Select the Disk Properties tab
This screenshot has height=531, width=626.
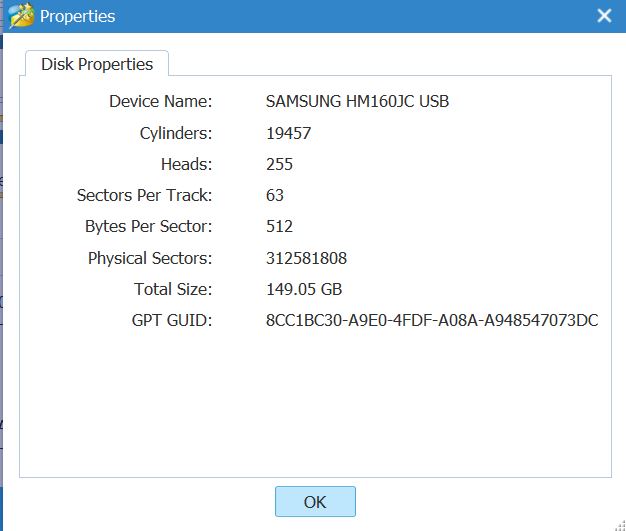coord(97,64)
